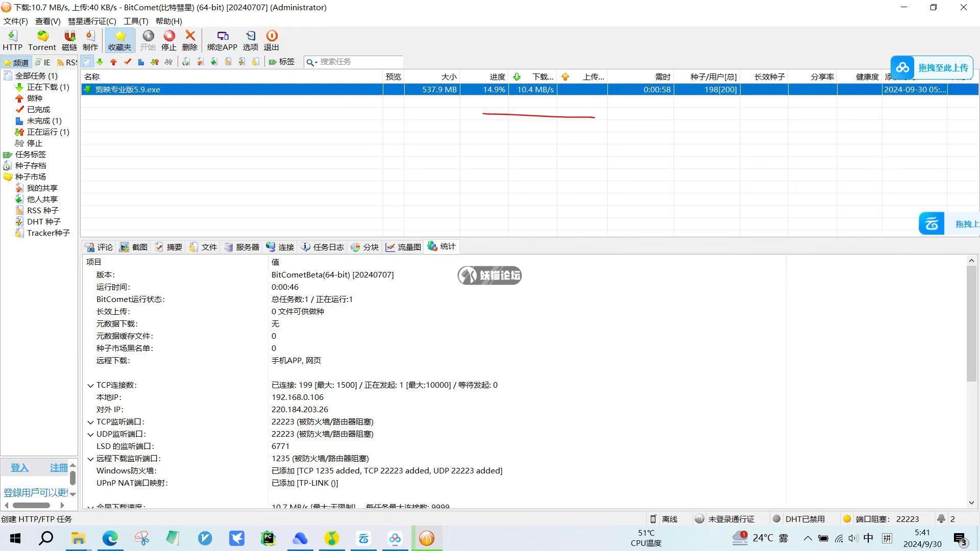Toggle the 收藏夹 favorites panel
This screenshot has height=551, width=980.
pos(120,40)
